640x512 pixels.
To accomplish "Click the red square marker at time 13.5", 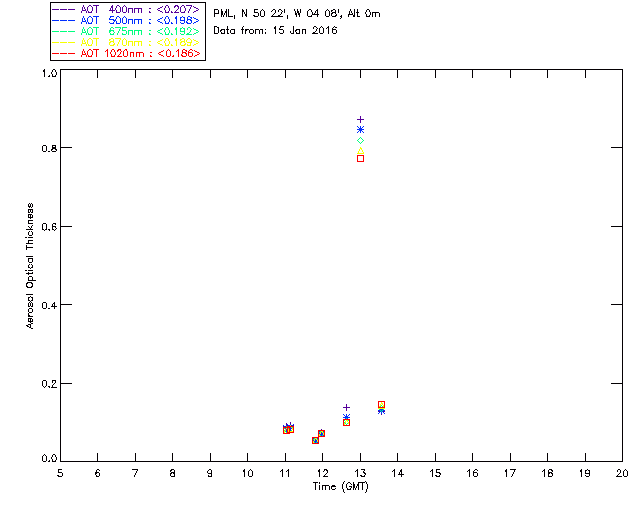I will pyautogui.click(x=381, y=405).
